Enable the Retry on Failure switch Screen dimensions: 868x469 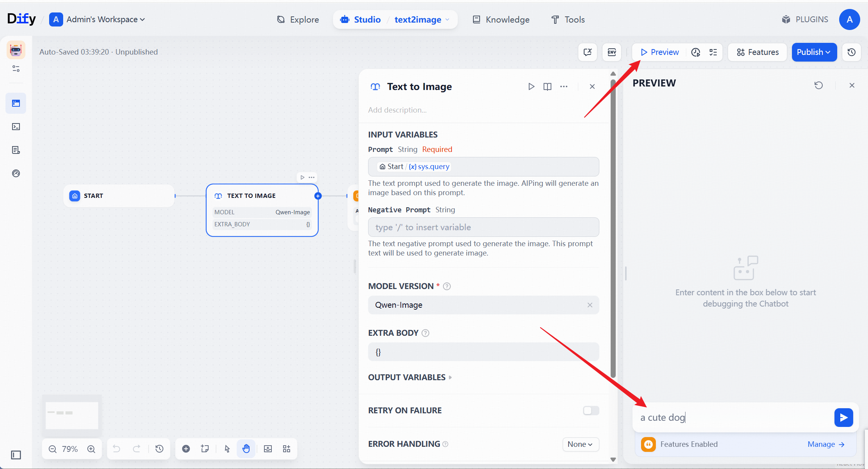(x=591, y=411)
